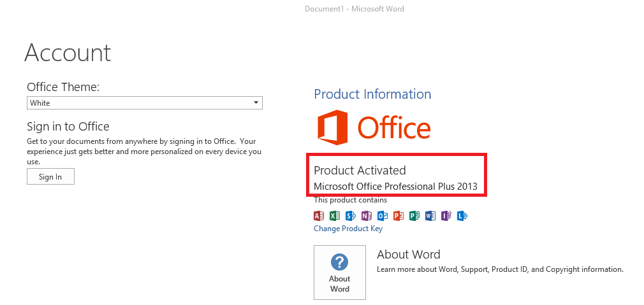Click the green Excel icon
Screen dimensions: 644x305
click(335, 216)
